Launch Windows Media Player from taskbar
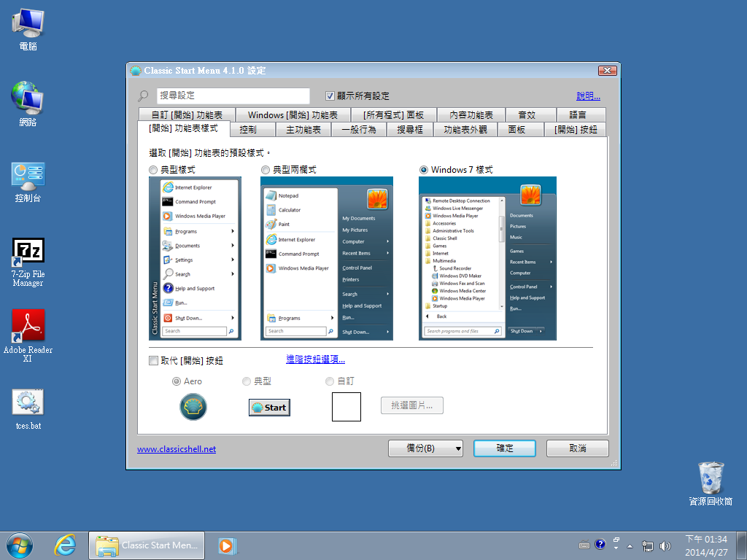The height and width of the screenshot is (560, 747). tap(228, 545)
